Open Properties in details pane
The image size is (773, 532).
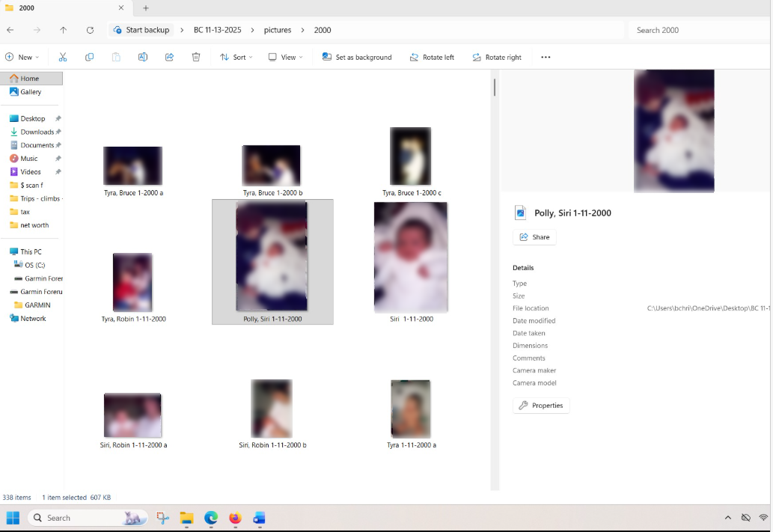[x=541, y=406]
